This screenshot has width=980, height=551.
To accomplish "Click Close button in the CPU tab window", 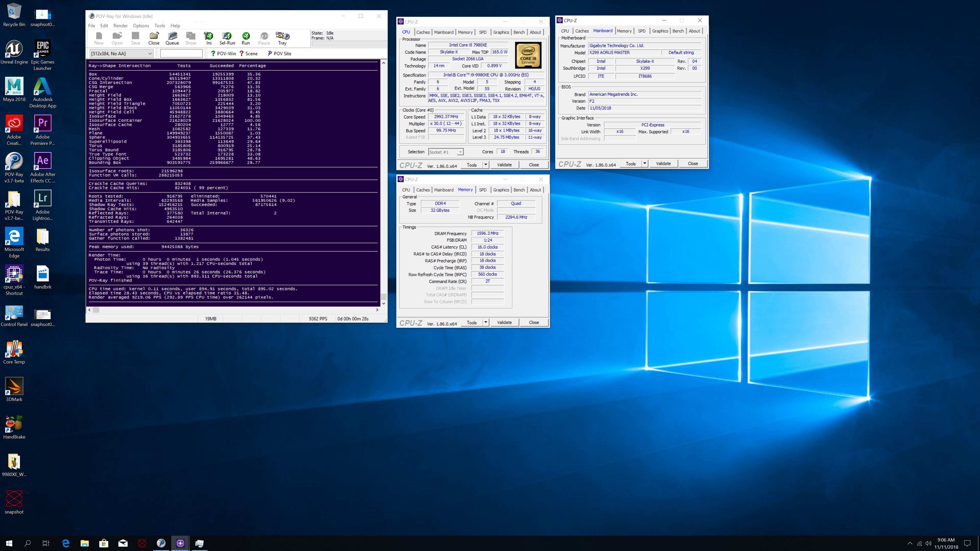I will click(534, 165).
